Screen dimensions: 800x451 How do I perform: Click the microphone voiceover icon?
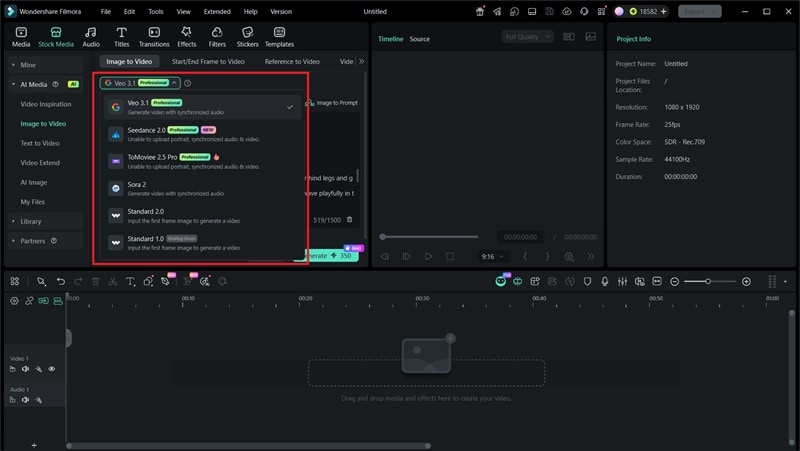605,281
